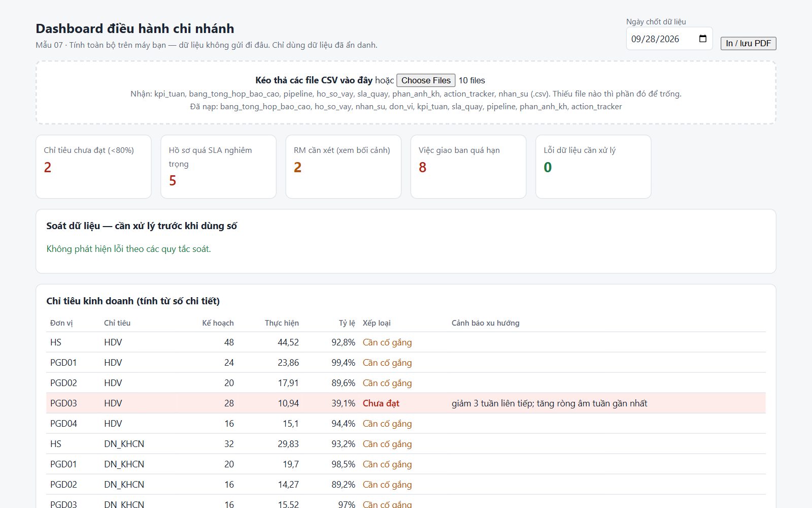Screen dimensions: 812x508
Task: Click the Chỉ tiêu column header
Action: tap(117, 323)
